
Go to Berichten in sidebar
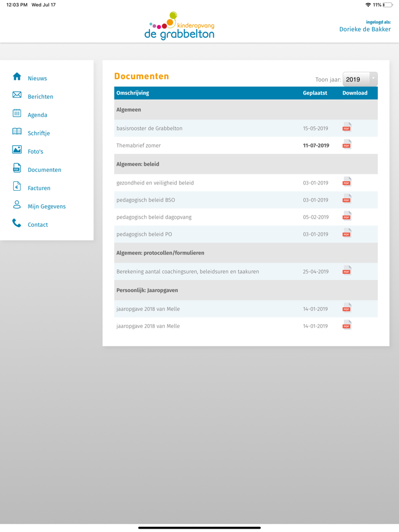[x=40, y=97]
